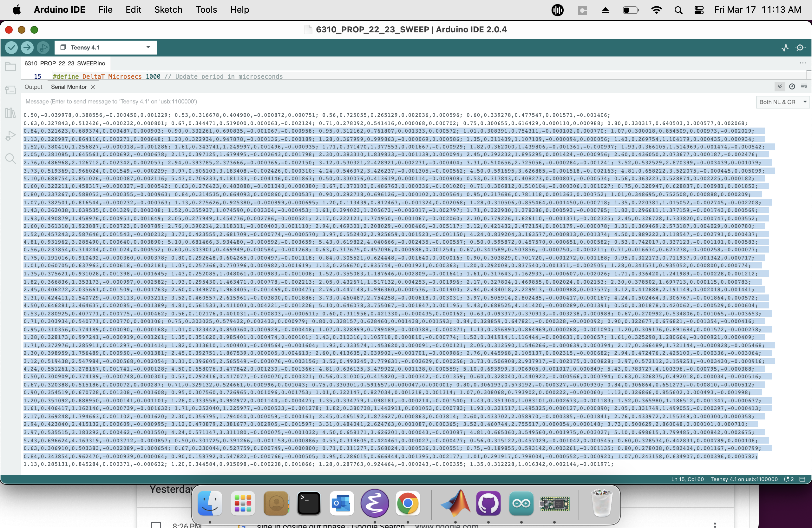Open the Serial Plotter icon
This screenshot has height=528, width=812.
pyautogui.click(x=785, y=48)
